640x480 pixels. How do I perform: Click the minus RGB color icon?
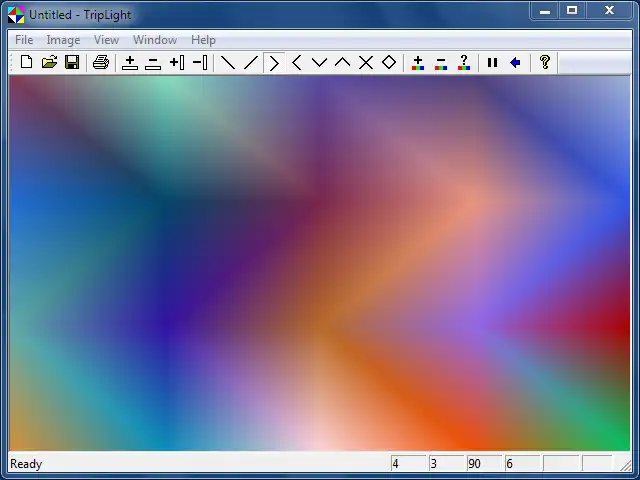point(441,62)
